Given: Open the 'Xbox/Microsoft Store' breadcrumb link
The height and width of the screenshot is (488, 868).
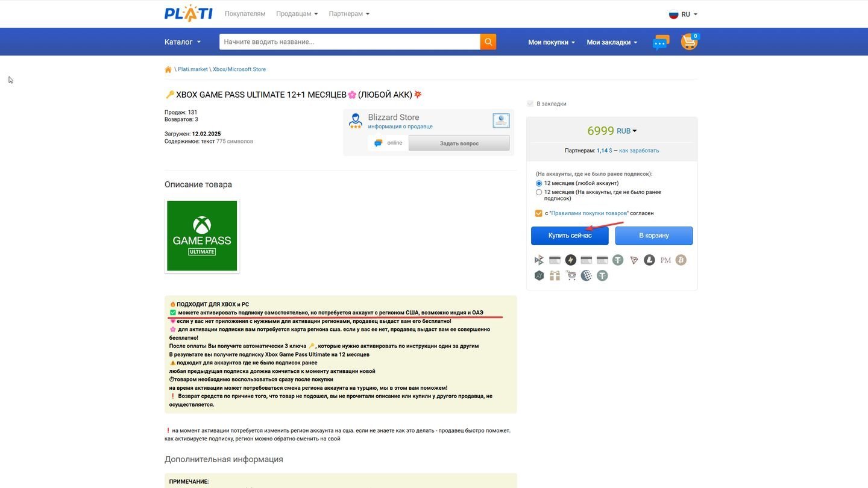Looking at the screenshot, I should click(x=239, y=69).
